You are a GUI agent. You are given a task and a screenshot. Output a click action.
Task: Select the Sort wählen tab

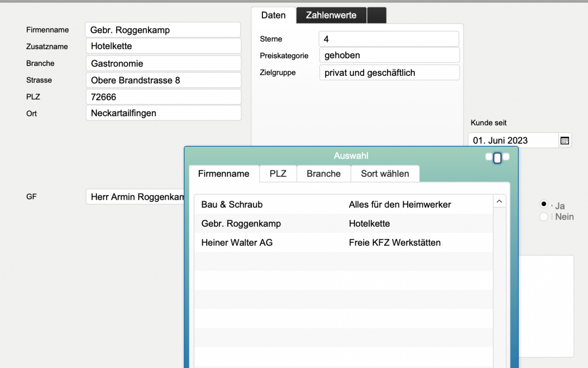tap(384, 174)
